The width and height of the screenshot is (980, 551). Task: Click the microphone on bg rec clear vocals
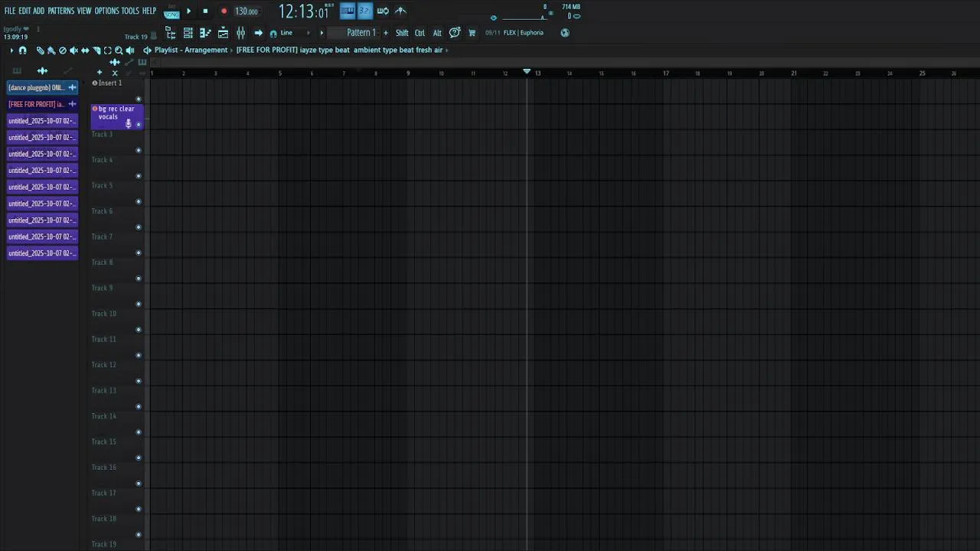pos(129,123)
